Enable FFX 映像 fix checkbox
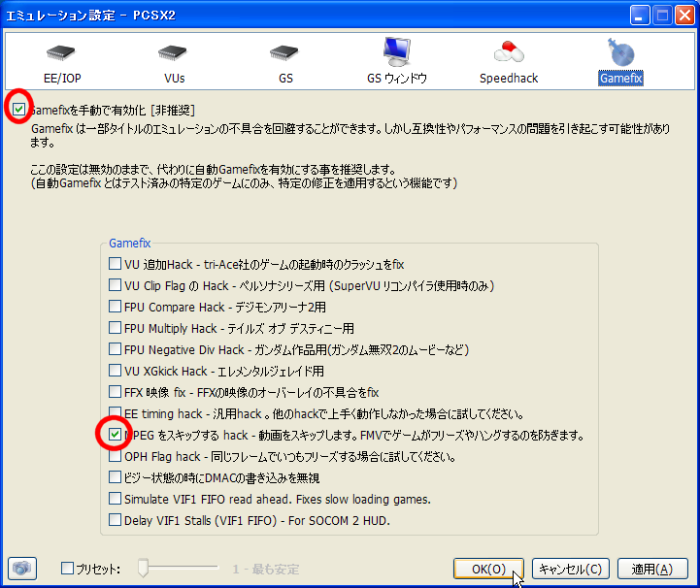700x588 pixels. (115, 392)
